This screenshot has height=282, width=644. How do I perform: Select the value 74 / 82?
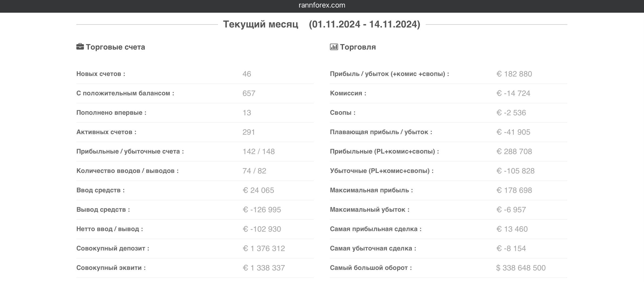tap(254, 171)
